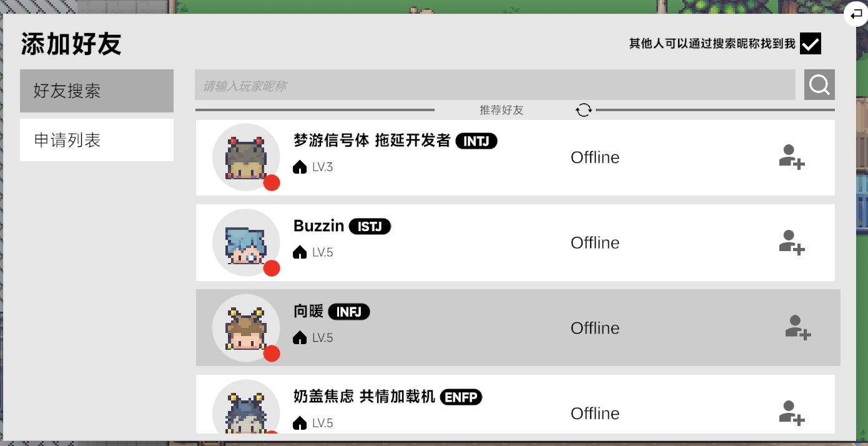The height and width of the screenshot is (446, 868).
Task: Uncheck 其他人可以通过搜索昵称找到我 checkbox
Action: [x=811, y=44]
